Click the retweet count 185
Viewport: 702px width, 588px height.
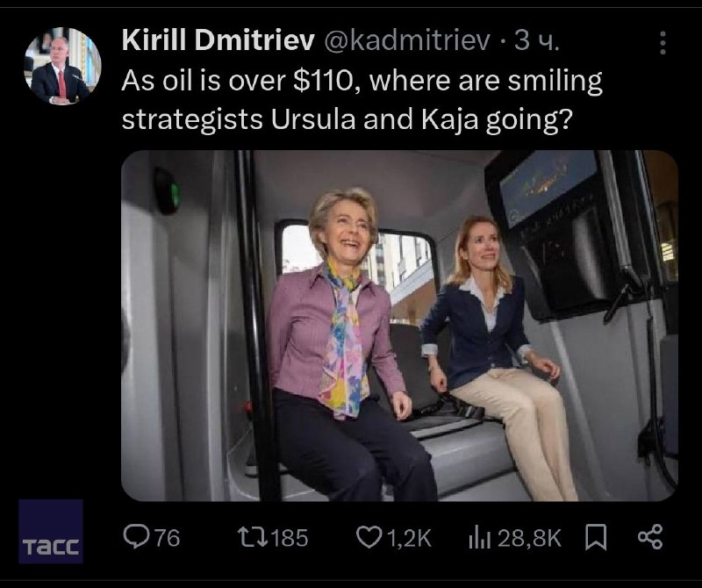coord(290,538)
